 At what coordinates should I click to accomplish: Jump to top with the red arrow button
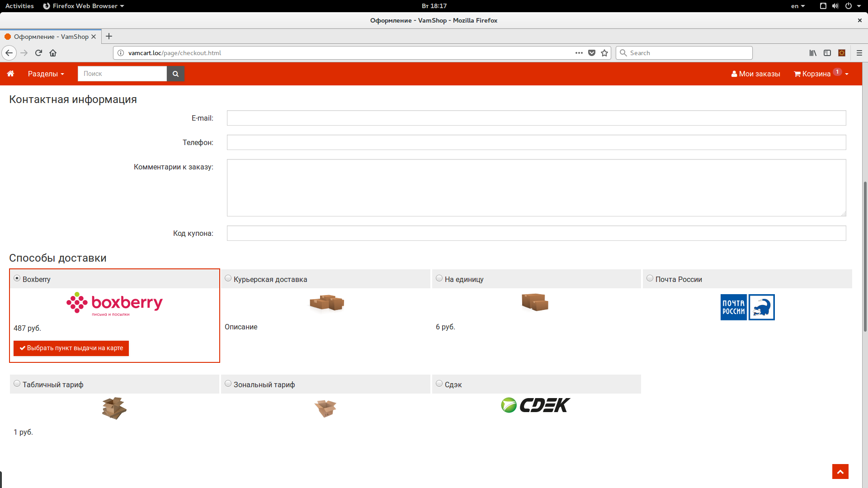click(x=840, y=471)
